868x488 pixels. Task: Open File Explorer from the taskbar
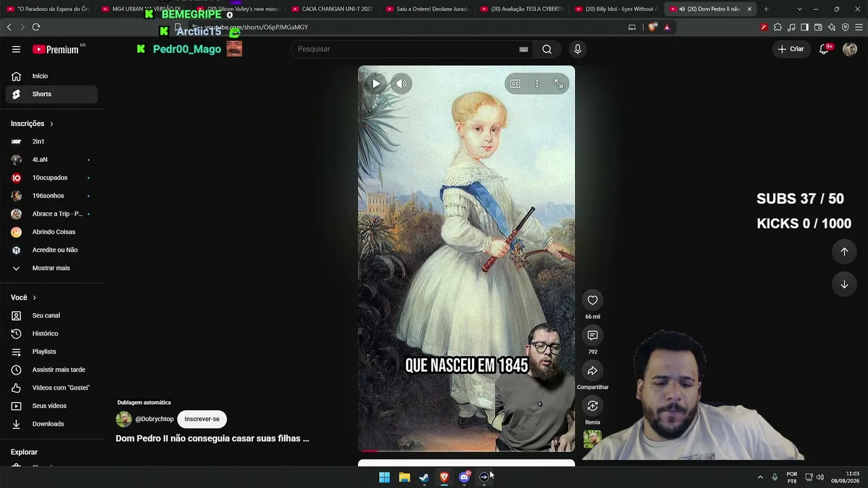click(404, 477)
